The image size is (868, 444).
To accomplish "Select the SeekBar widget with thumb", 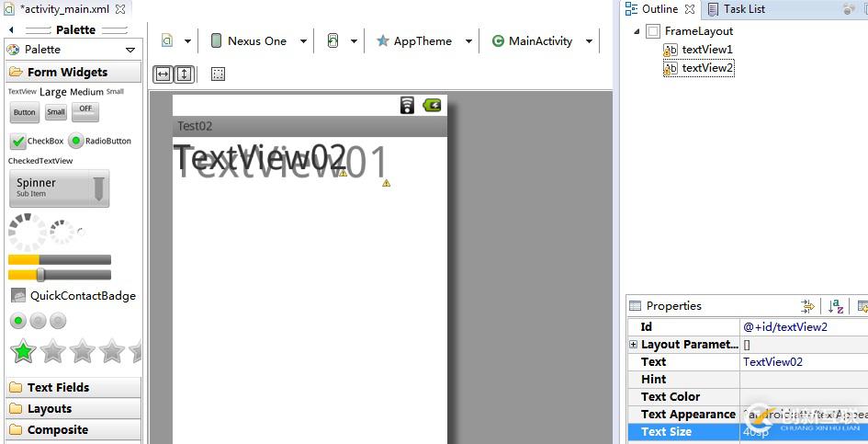I will (59, 275).
